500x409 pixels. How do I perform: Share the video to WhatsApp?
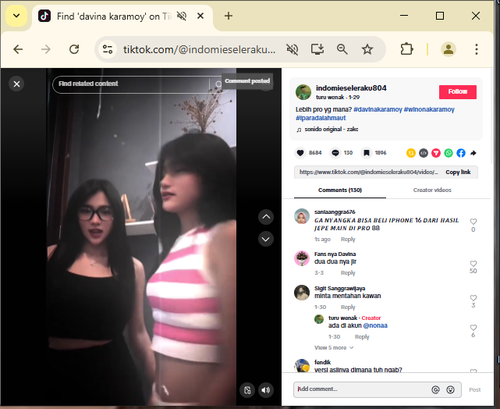449,153
